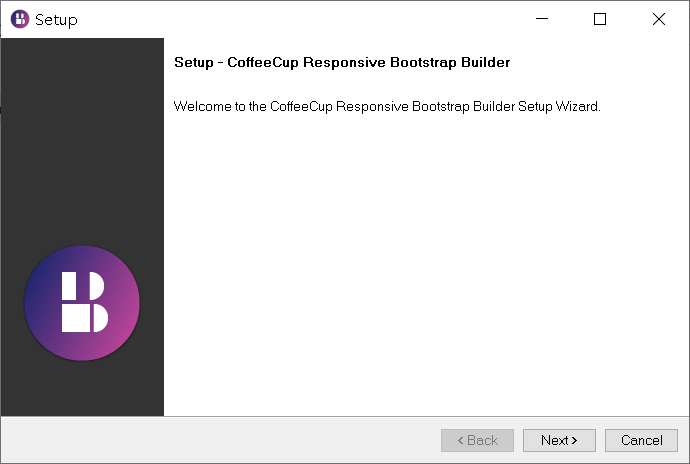This screenshot has width=690, height=464.
Task: Click the disabled Back button
Action: pos(477,440)
